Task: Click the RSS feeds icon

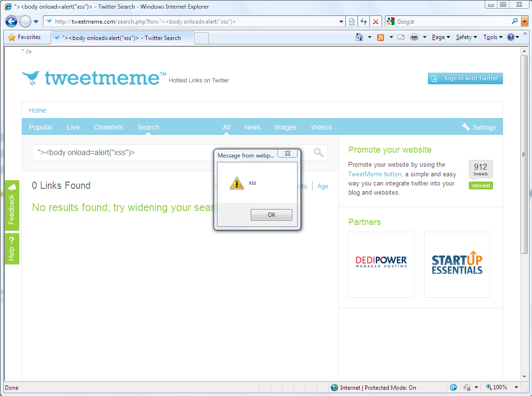Action: [x=381, y=37]
